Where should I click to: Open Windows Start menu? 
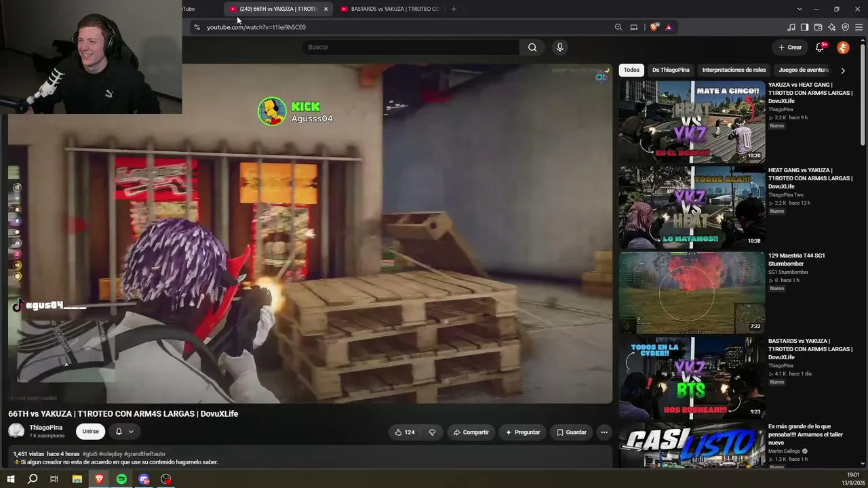point(11,479)
